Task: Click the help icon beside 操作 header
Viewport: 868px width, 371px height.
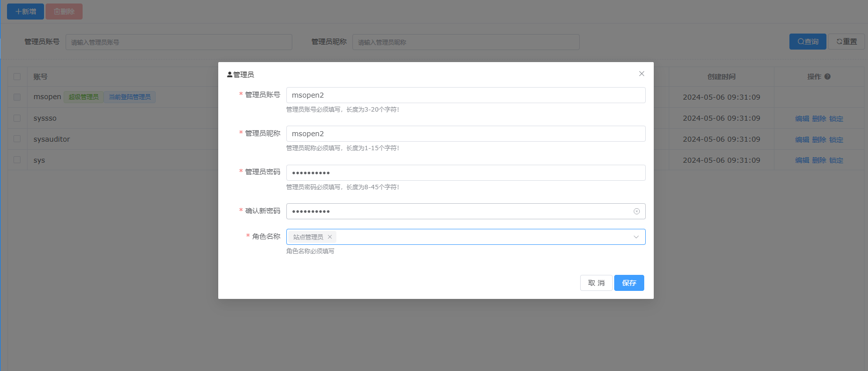Action: point(827,77)
